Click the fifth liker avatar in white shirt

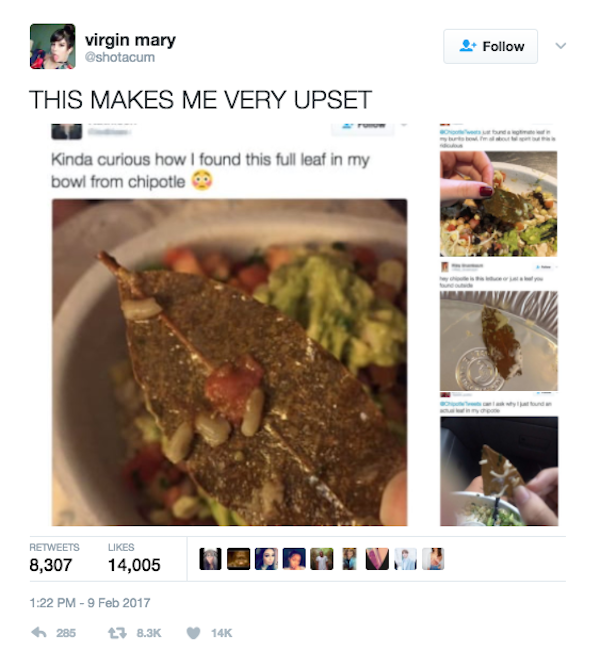pos(322,559)
